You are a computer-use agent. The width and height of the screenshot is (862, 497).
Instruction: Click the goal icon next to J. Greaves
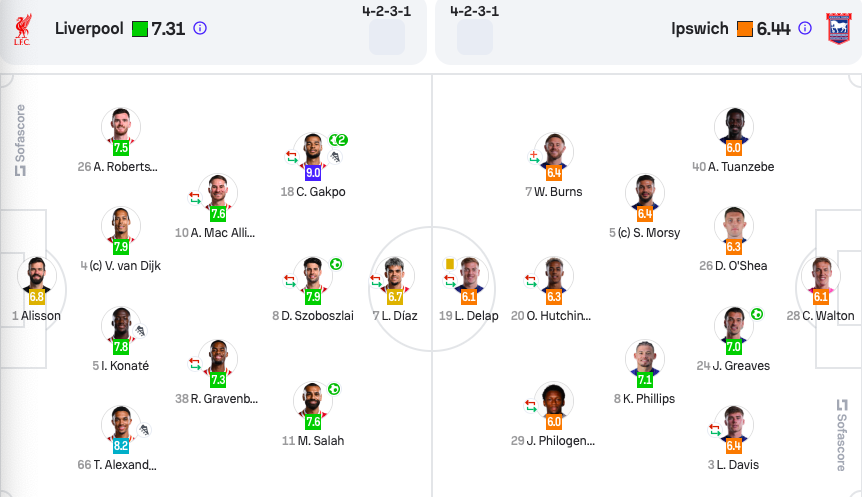(757, 314)
